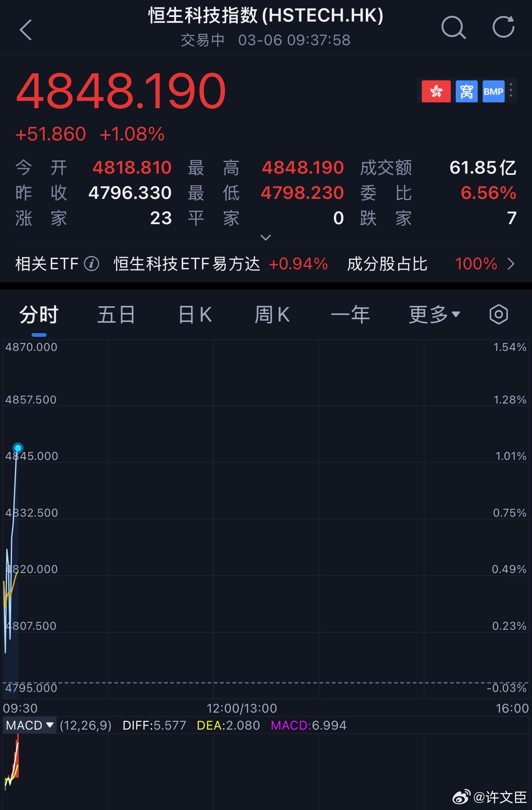Open constituent weight arrow next to 100%
The width and height of the screenshot is (532, 810).
point(511,264)
